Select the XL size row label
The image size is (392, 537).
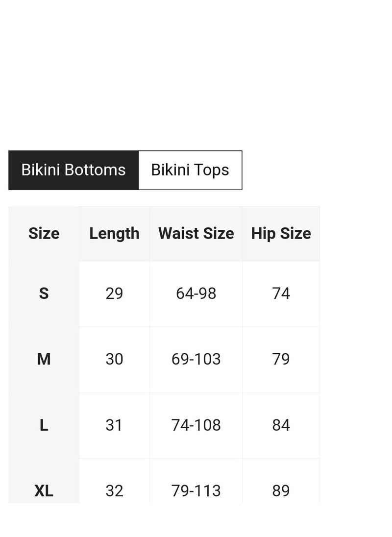(x=44, y=491)
